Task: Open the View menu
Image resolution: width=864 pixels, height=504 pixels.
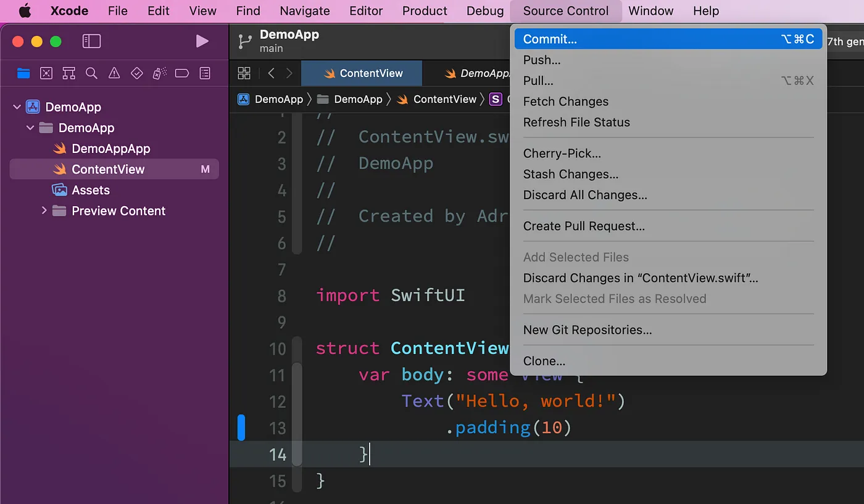Action: tap(202, 10)
